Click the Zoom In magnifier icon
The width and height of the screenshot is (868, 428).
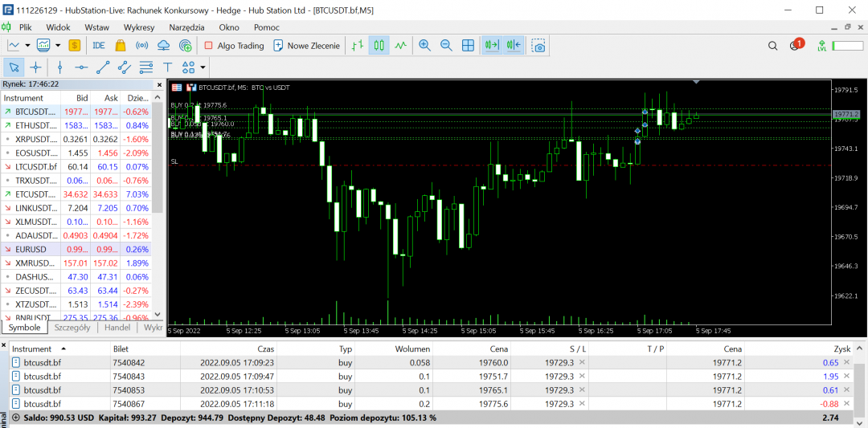(424, 46)
